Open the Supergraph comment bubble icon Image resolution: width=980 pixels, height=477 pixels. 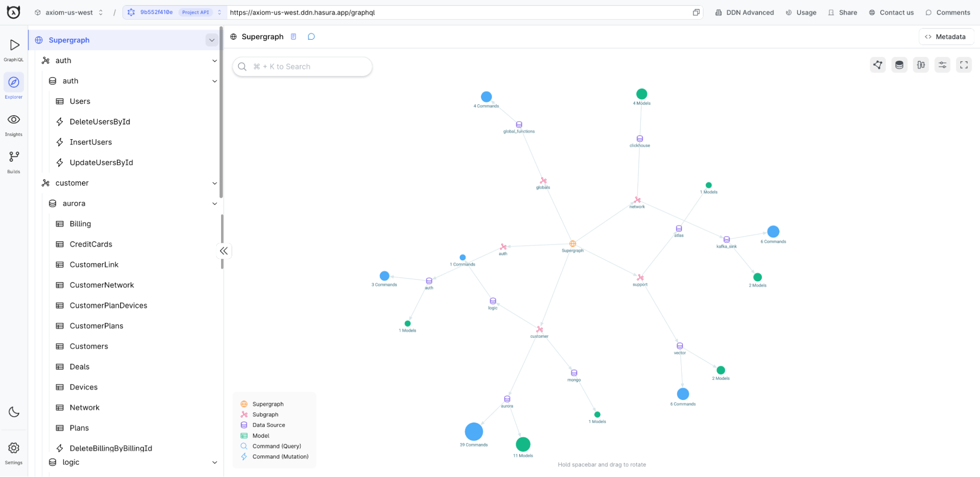tap(311, 37)
